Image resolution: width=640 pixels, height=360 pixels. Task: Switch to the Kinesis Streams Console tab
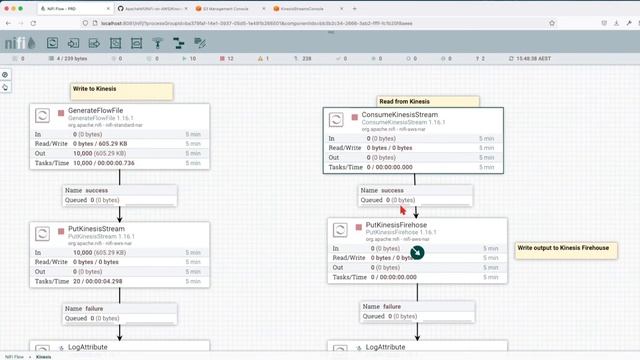(x=308, y=9)
